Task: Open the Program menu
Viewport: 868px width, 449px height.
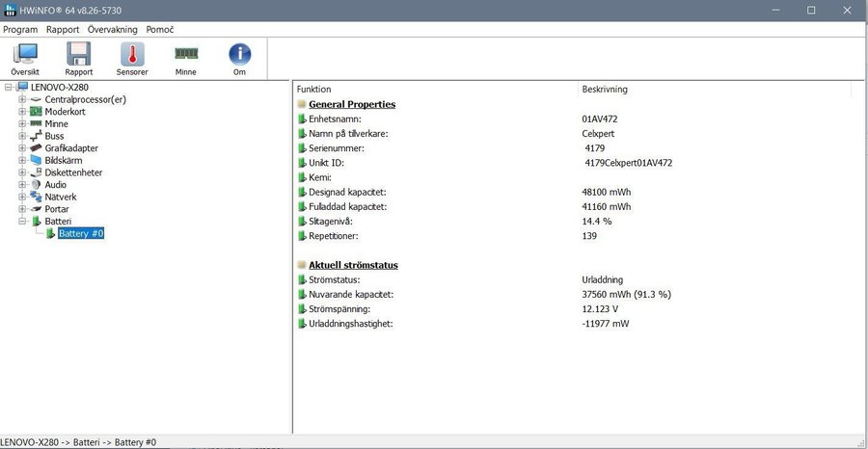Action: [x=20, y=30]
